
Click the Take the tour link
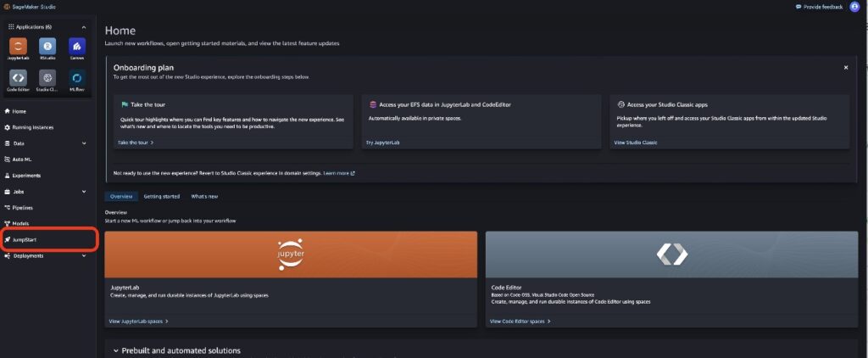[x=135, y=143]
